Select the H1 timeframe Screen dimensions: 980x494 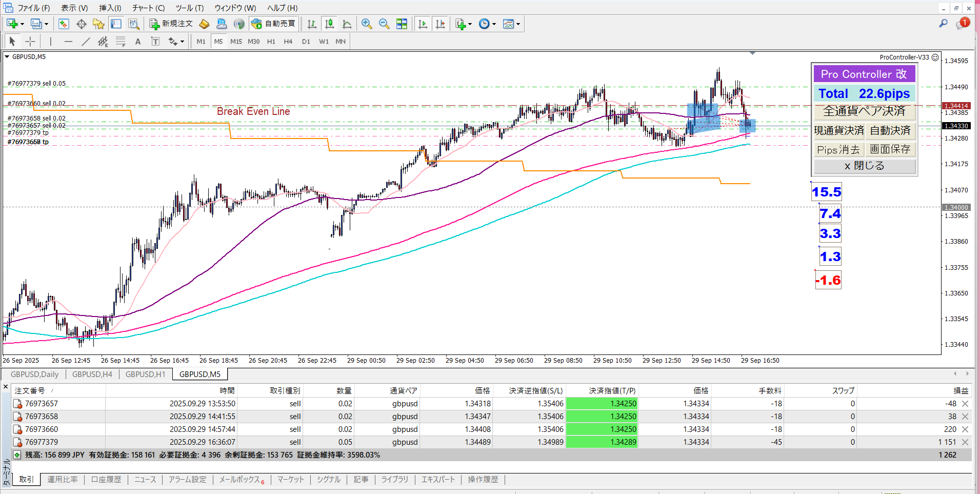tap(271, 42)
